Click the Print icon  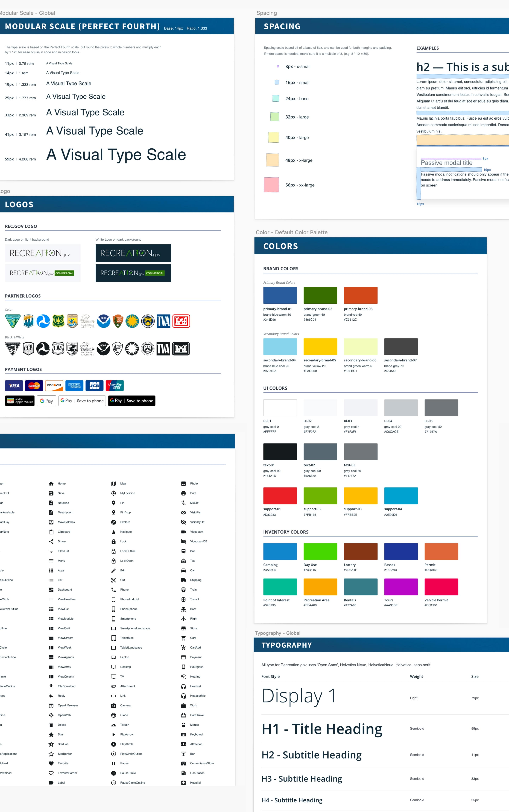(x=183, y=493)
